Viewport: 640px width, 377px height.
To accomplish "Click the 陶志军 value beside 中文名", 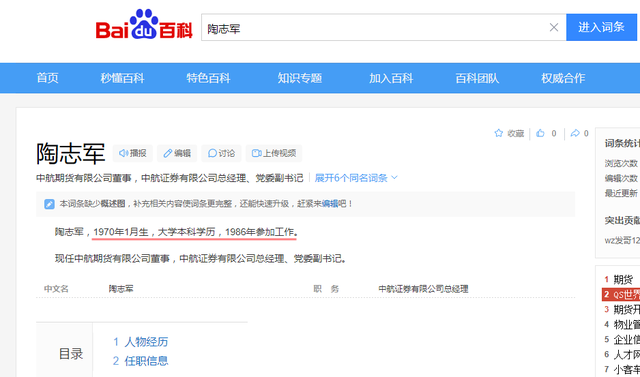I will click(x=121, y=289).
